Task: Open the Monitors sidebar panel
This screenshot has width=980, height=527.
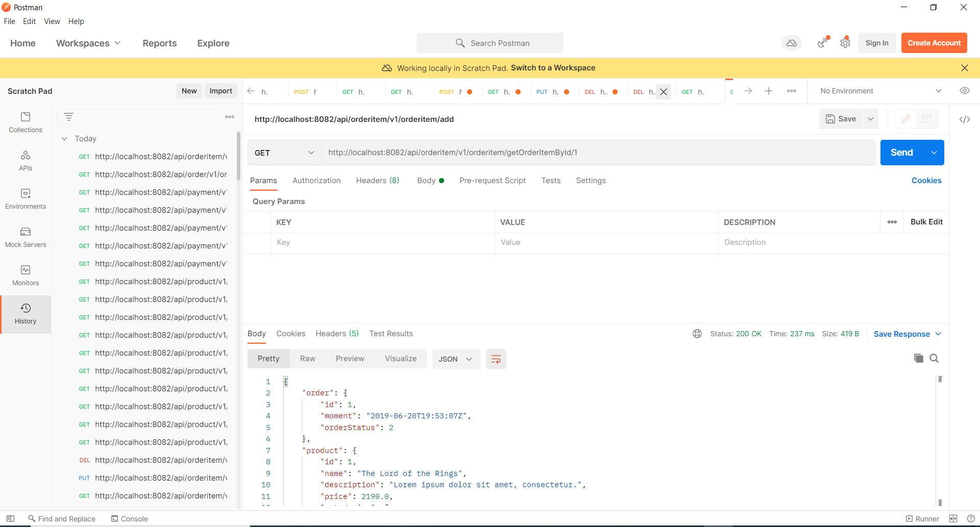Action: point(26,275)
